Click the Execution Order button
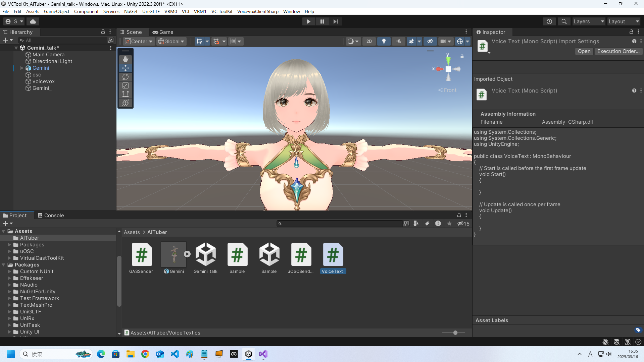The width and height of the screenshot is (644, 362). point(618,51)
